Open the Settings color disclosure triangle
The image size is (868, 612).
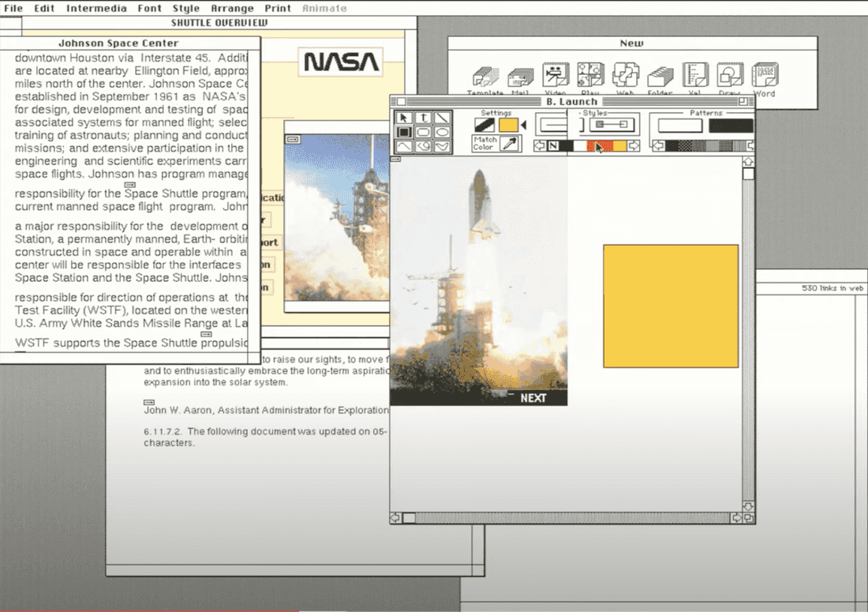pos(522,126)
